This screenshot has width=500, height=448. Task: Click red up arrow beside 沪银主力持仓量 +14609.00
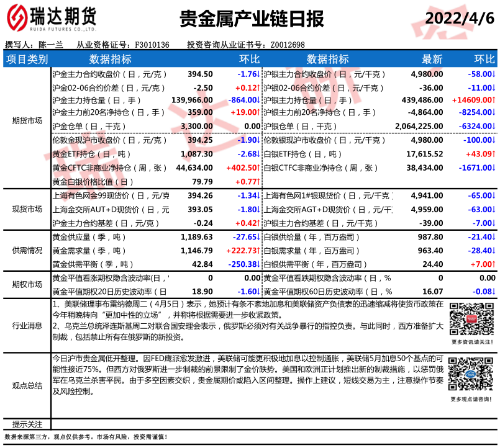tap(494, 100)
